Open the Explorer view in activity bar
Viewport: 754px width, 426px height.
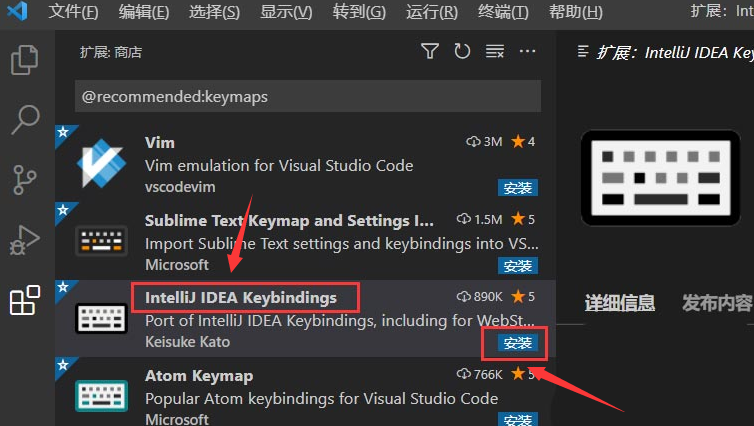(24, 60)
